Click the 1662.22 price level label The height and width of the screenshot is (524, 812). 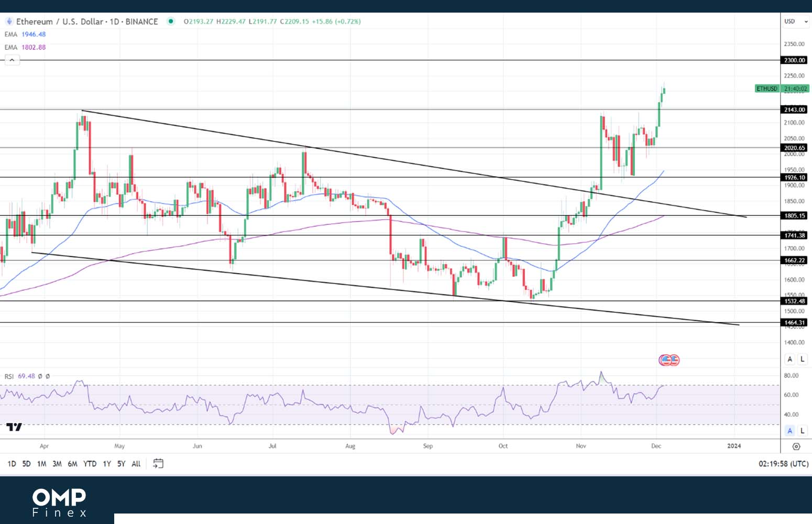(794, 260)
